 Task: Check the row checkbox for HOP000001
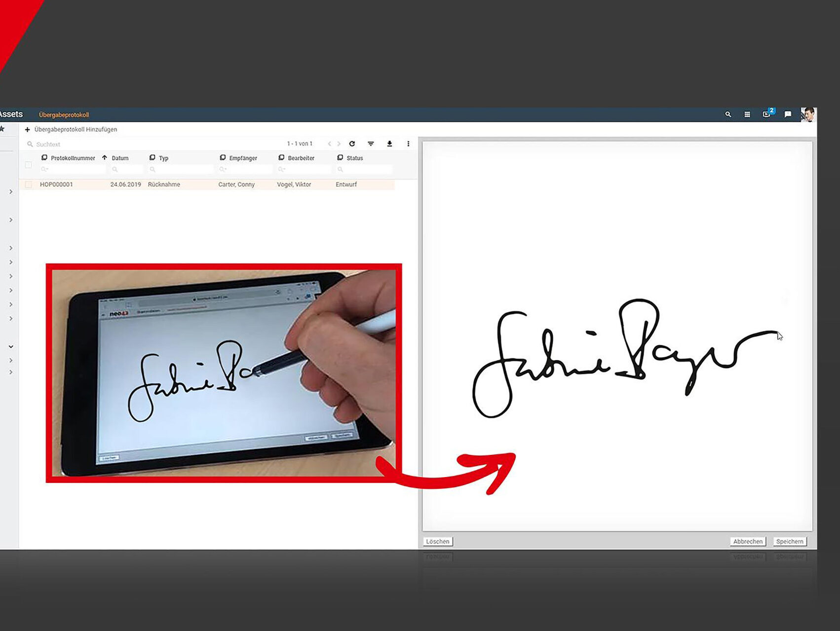(x=29, y=185)
